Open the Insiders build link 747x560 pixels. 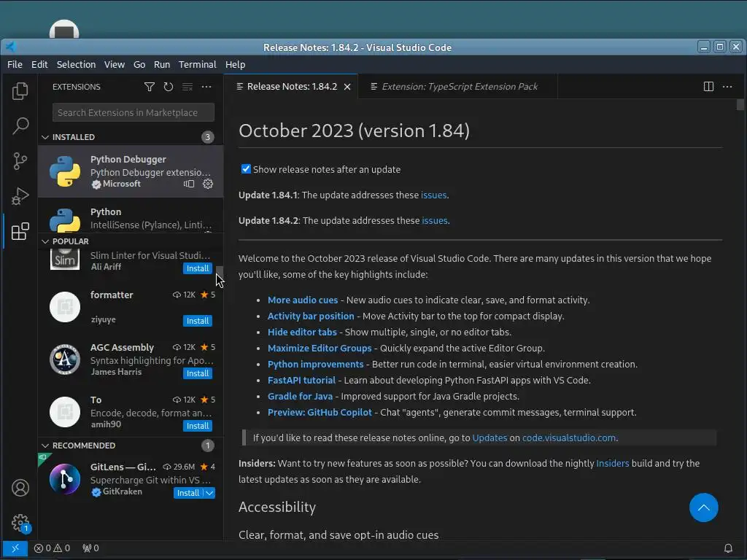(x=613, y=463)
